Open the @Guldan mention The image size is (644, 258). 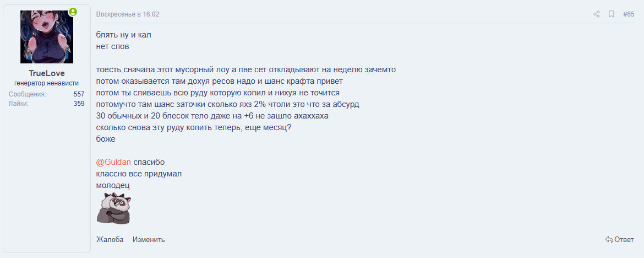click(x=113, y=162)
